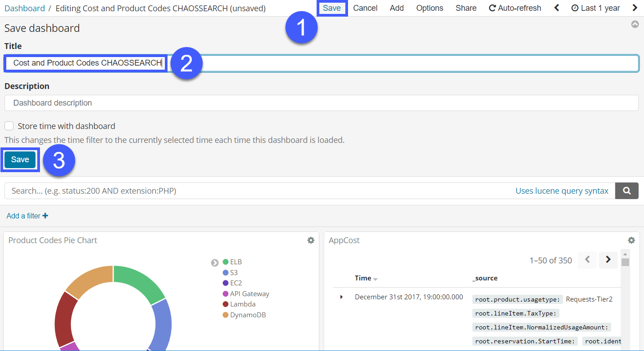Click the root.lineItem.NormalizedUsageAmount field tag
This screenshot has height=351, width=644.
coord(542,327)
